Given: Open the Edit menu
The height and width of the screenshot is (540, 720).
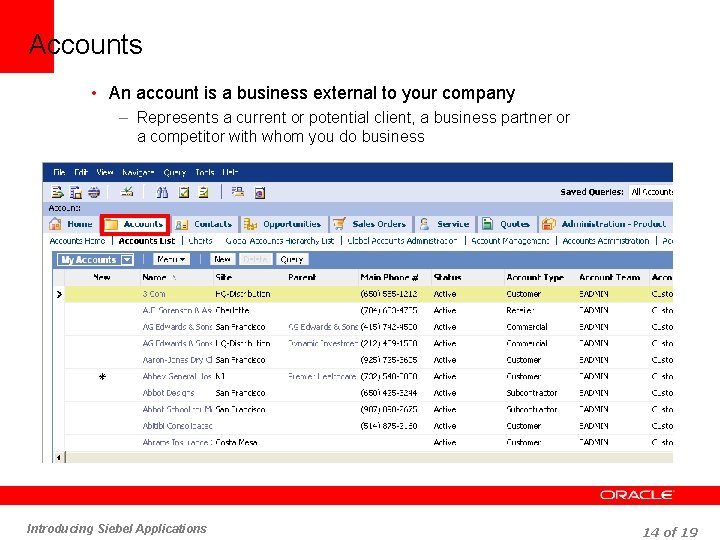Looking at the screenshot, I should pyautogui.click(x=81, y=172).
